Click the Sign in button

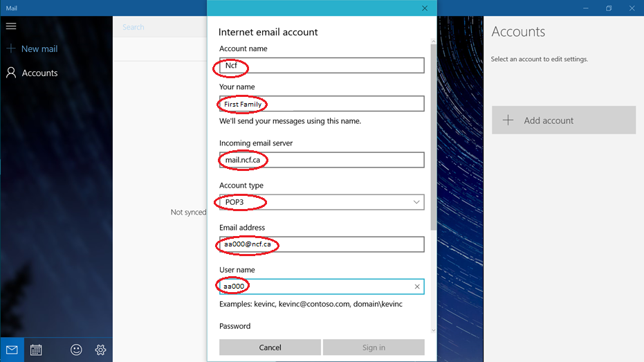point(374,347)
